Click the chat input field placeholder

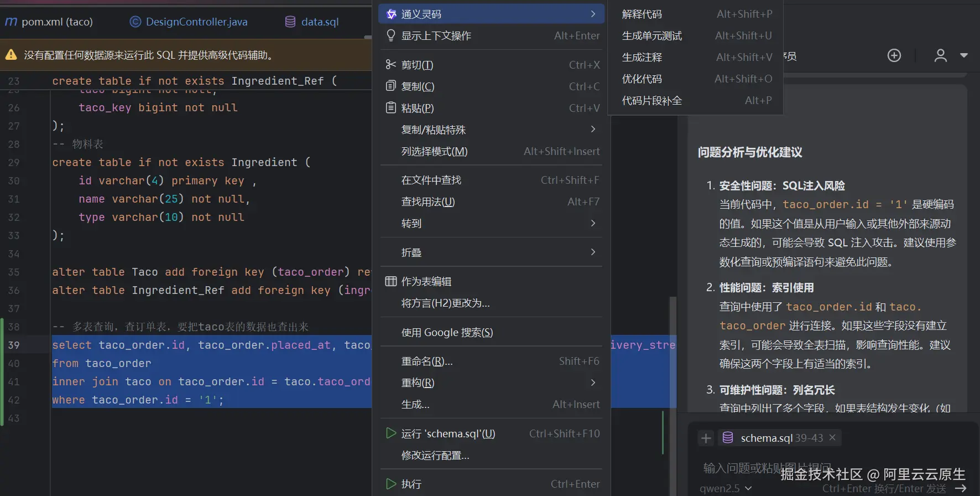767,468
